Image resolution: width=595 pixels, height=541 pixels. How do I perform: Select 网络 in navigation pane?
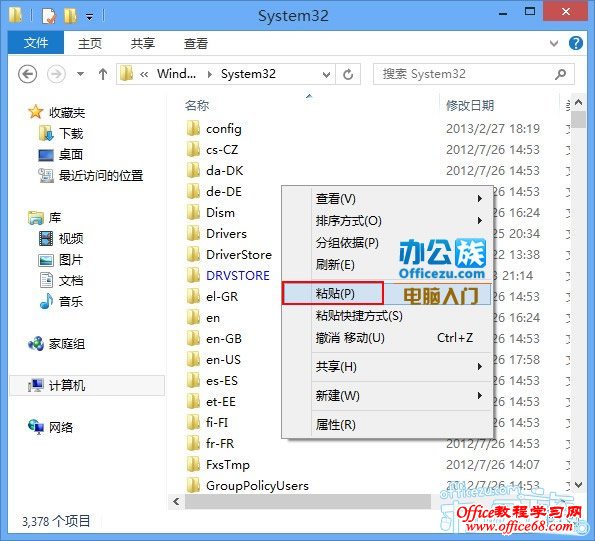(50, 427)
